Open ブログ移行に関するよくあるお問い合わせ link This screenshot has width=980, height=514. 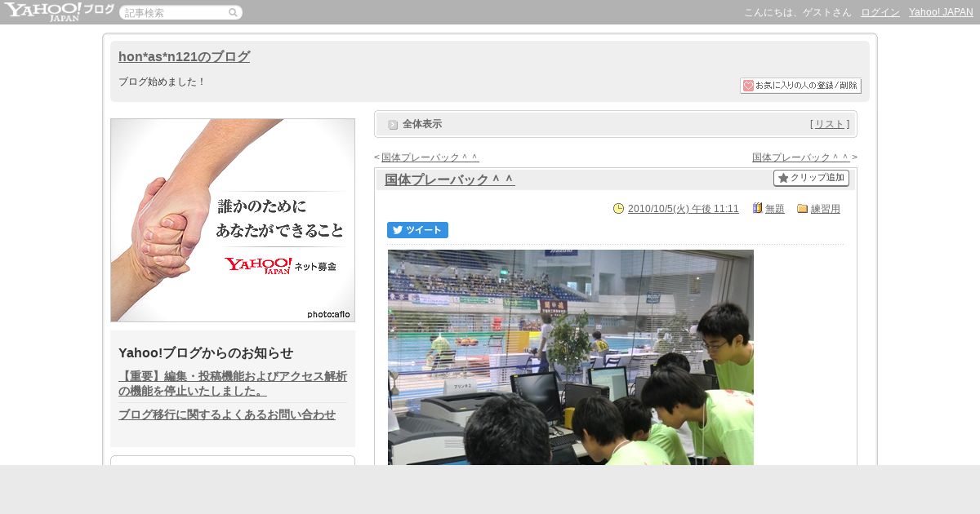227,414
